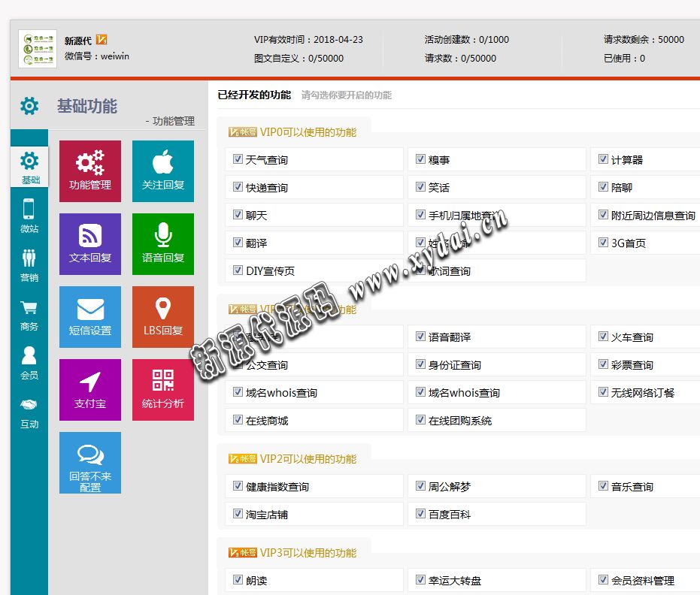Image resolution: width=700 pixels, height=595 pixels.
Task: Uncheck the 彩票查询 option
Action: click(x=603, y=364)
